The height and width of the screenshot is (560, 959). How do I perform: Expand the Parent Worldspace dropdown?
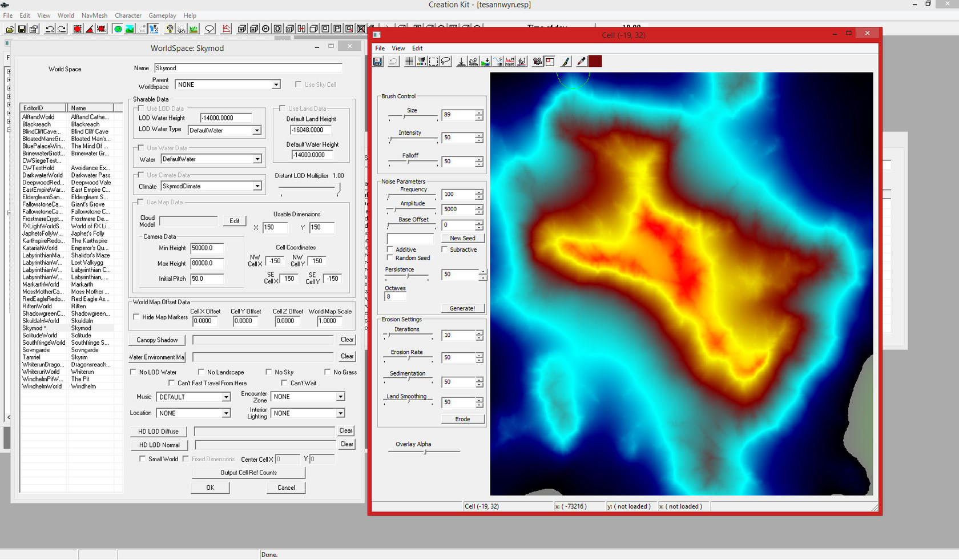(276, 84)
